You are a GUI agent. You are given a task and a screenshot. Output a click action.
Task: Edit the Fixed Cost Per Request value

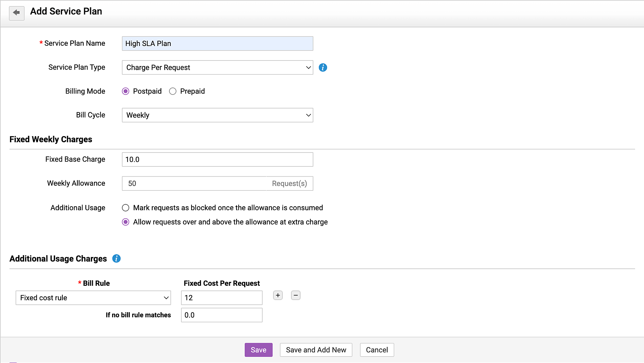[222, 298]
